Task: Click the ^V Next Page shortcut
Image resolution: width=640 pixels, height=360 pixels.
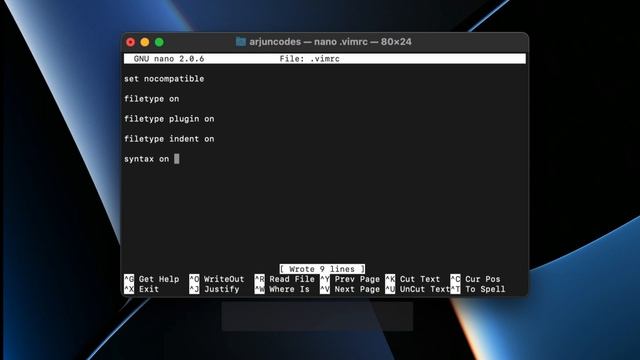Action: (350, 289)
